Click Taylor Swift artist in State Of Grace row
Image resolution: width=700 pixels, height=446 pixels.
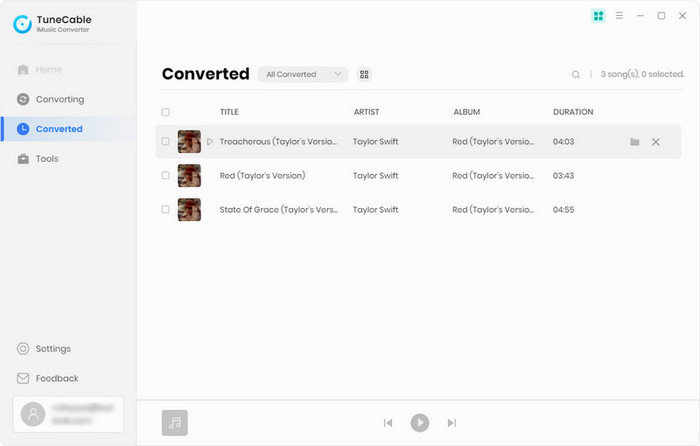[x=375, y=209]
